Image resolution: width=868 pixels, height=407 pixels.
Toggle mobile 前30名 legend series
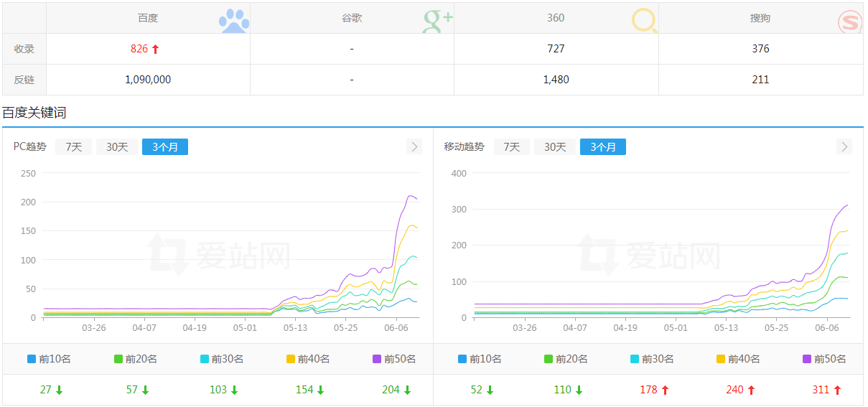click(652, 359)
